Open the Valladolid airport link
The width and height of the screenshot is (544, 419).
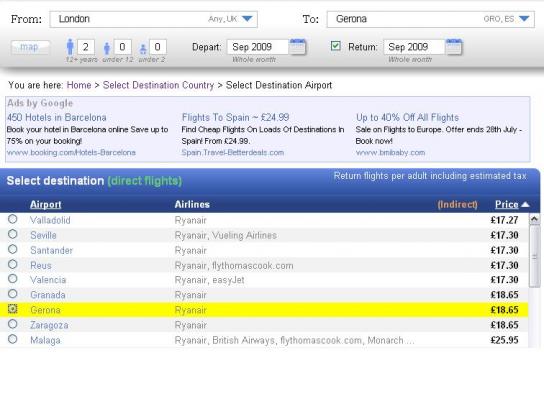point(50,220)
